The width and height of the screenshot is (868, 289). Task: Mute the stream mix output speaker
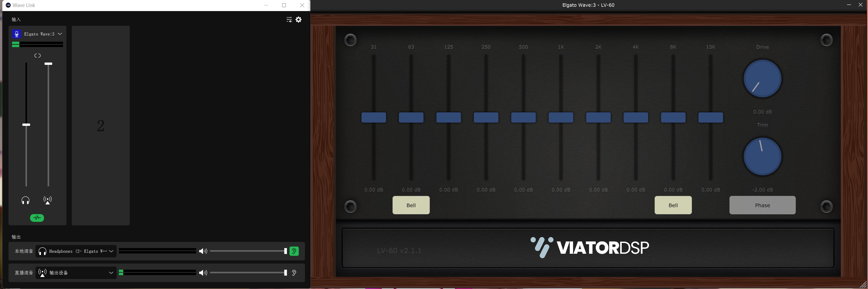pos(203,273)
